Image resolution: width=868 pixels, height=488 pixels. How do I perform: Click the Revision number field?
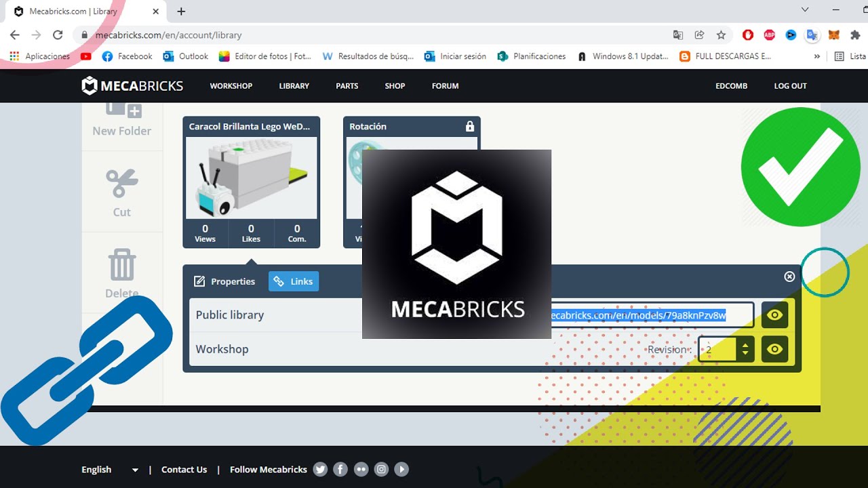(717, 349)
